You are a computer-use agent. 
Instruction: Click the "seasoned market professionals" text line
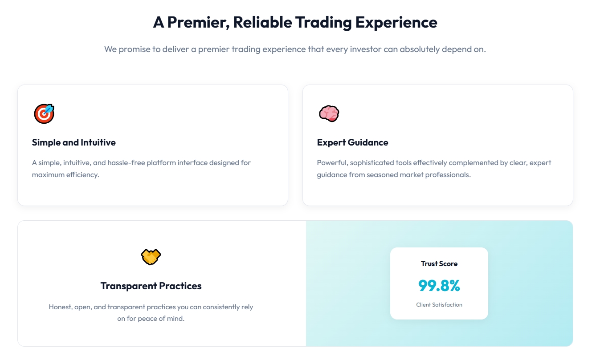pyautogui.click(x=394, y=175)
